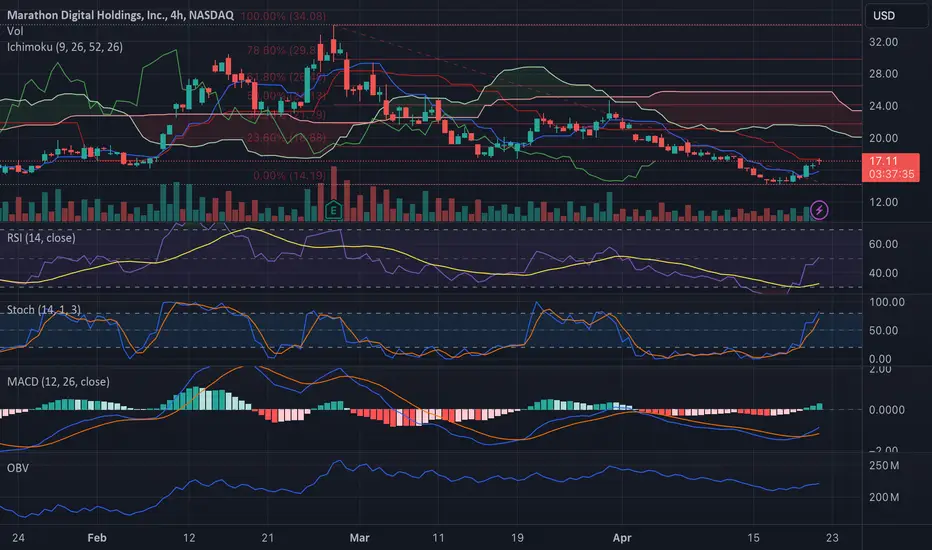Select the RSI (14, close) indicator label
Viewport: 932px width, 550px height.
pyautogui.click(x=41, y=238)
